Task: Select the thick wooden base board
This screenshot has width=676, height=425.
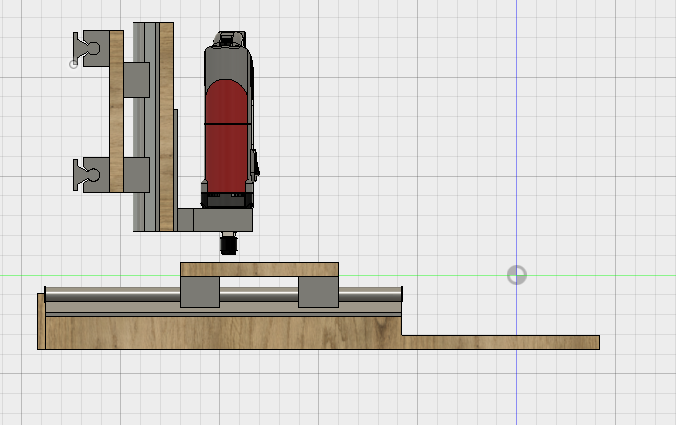Action: (223, 332)
